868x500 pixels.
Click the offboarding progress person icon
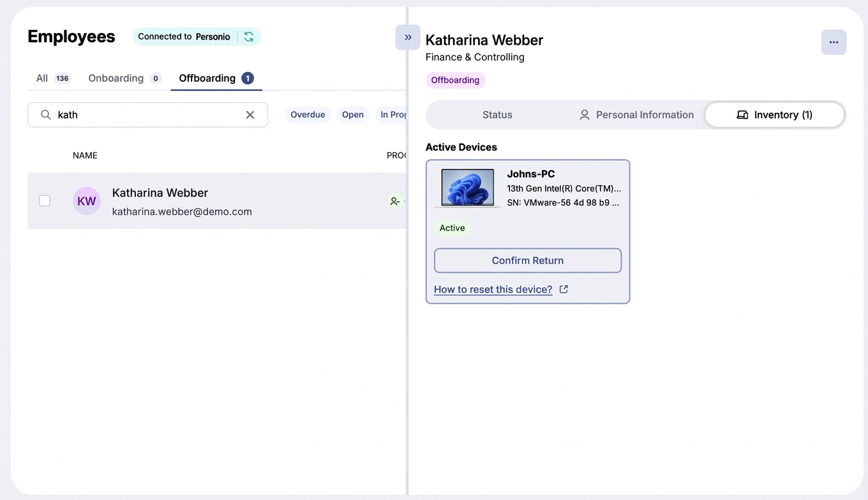click(x=395, y=201)
